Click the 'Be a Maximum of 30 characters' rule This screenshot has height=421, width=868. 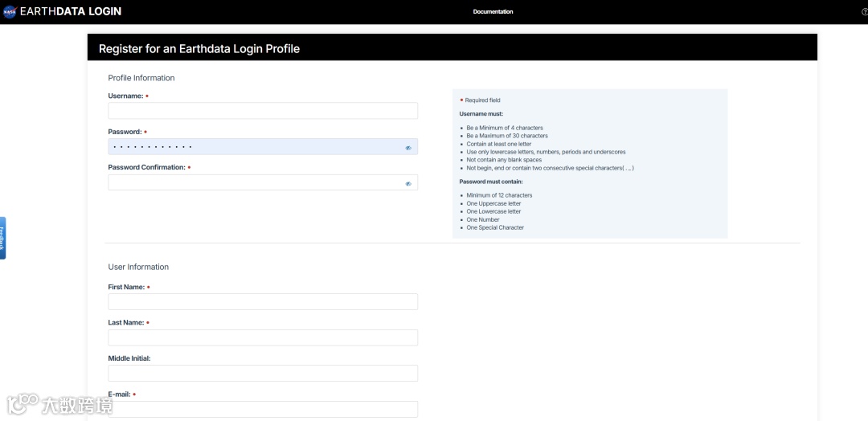pyautogui.click(x=507, y=136)
